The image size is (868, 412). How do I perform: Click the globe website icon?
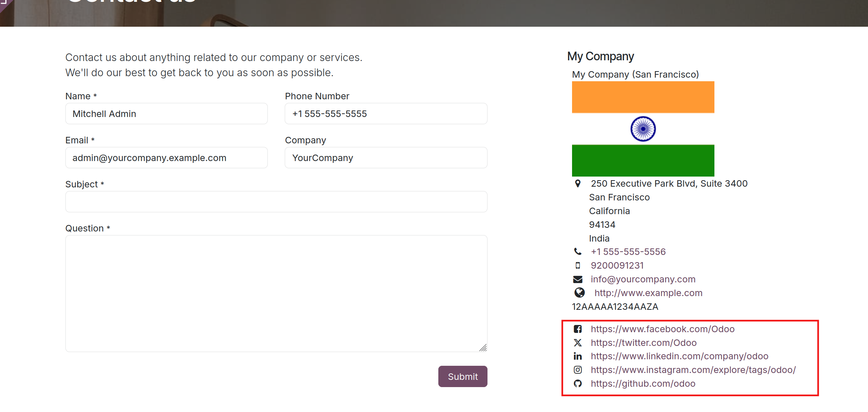tap(579, 292)
